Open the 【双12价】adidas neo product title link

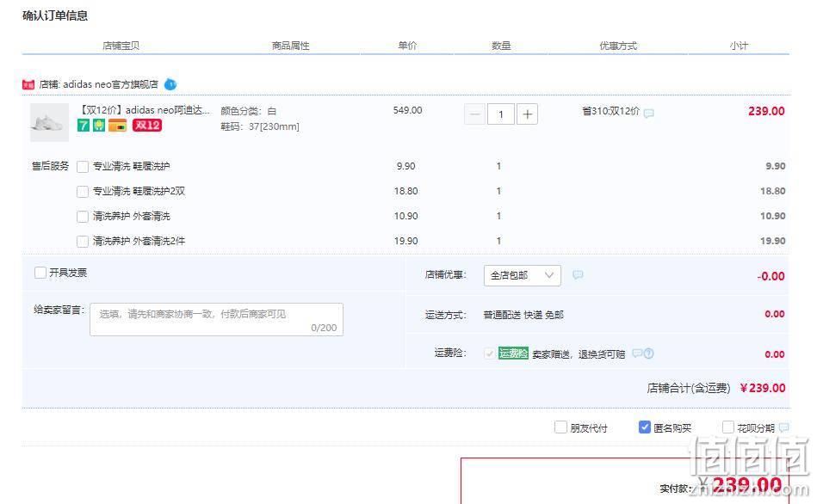(144, 110)
